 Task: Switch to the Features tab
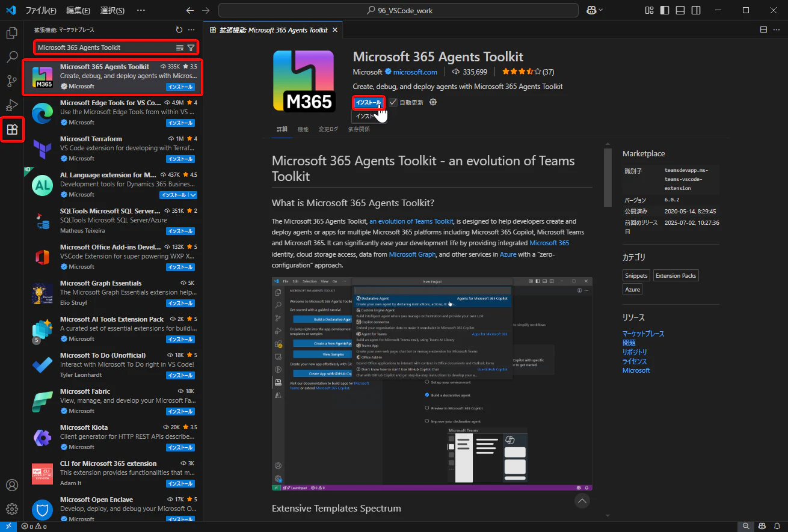[303, 129]
